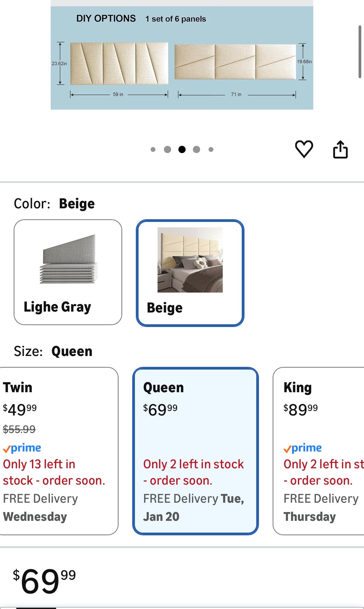Viewport: 364px width, 609px height.
Task: Tap the share icon
Action: click(340, 149)
